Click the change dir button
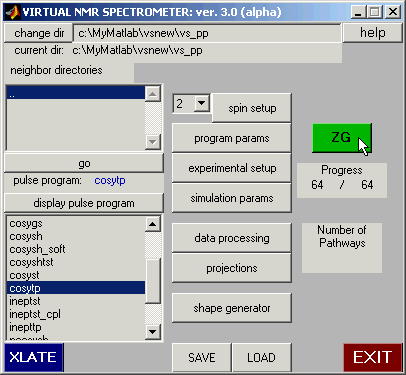The width and height of the screenshot is (406, 375). tap(39, 33)
